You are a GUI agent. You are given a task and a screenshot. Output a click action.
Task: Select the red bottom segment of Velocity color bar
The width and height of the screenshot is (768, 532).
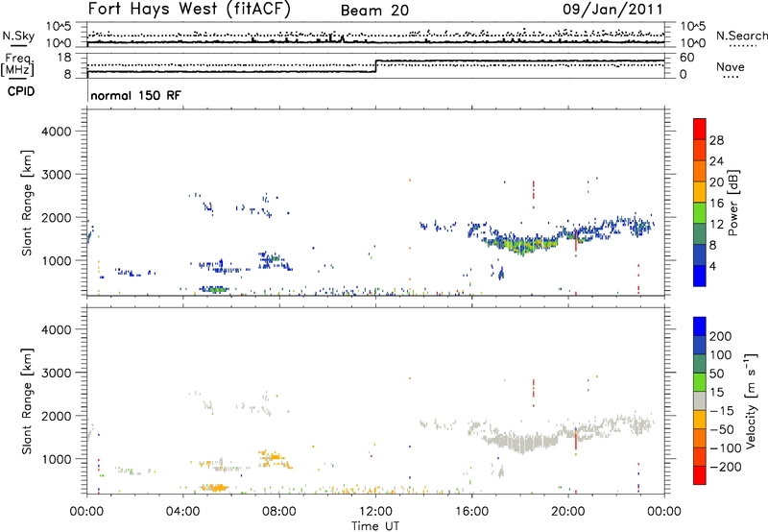click(x=700, y=475)
